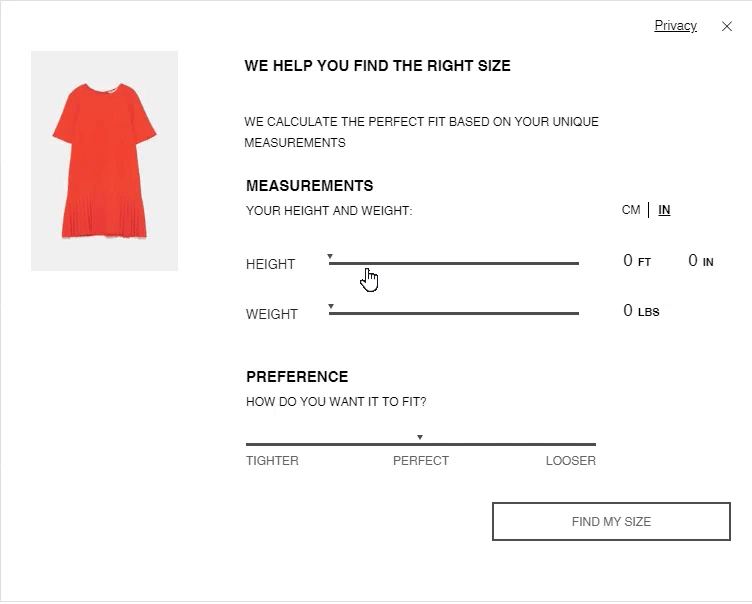Switch measurement units to CM
The height and width of the screenshot is (604, 752).
(x=630, y=210)
